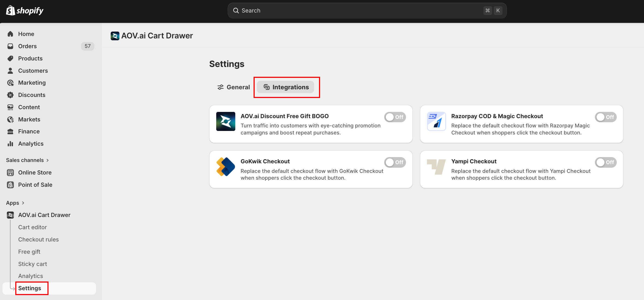Screen dimensions: 644x300
Task: Toggle Yampi Checkout integration on
Action: pyautogui.click(x=606, y=162)
